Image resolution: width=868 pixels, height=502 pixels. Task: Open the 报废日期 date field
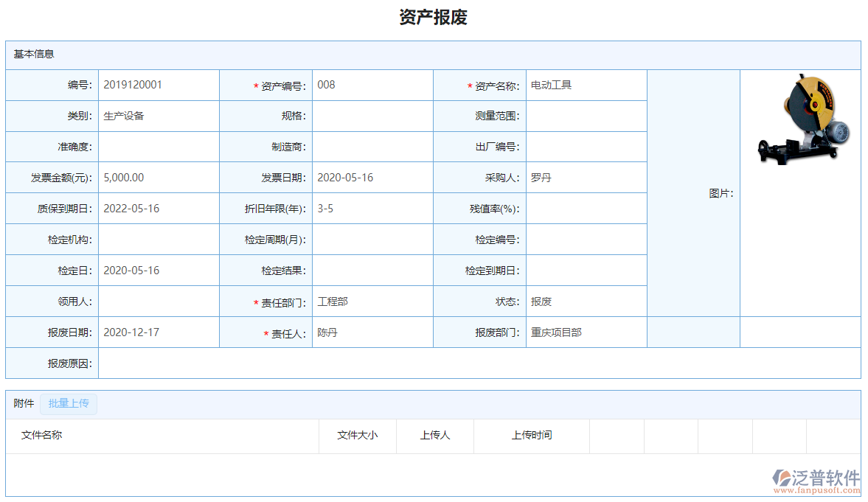158,332
